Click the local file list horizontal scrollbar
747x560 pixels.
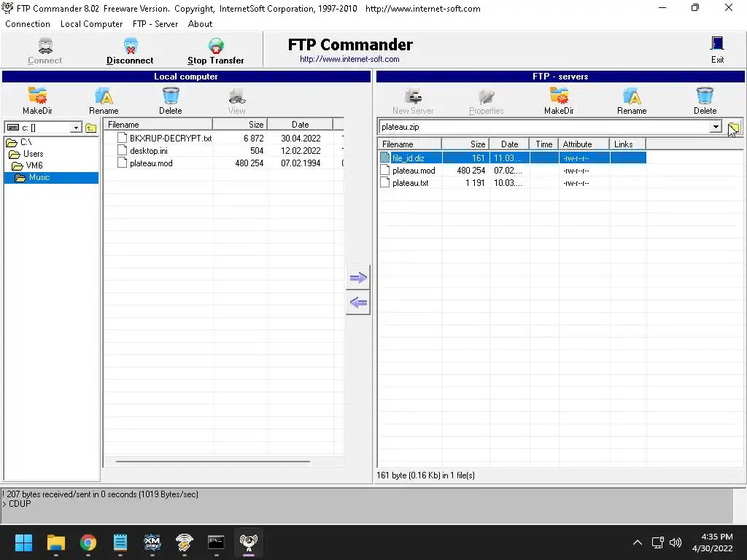tap(213, 462)
